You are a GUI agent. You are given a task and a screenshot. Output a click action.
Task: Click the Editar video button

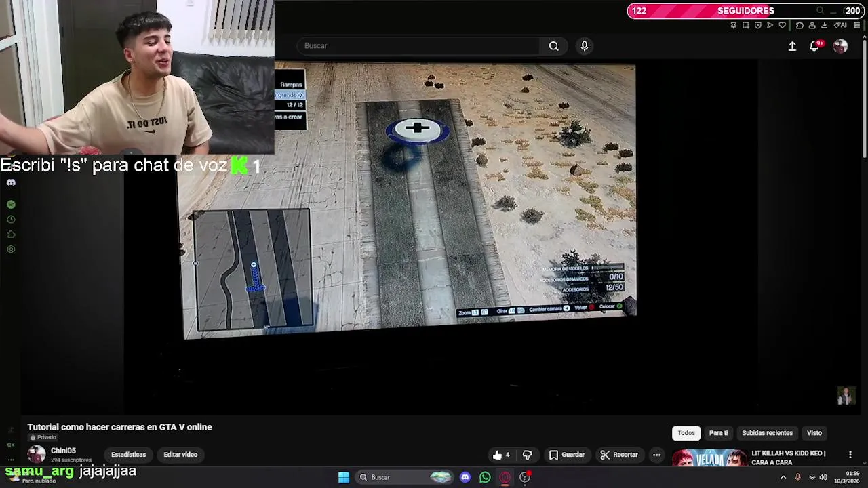pos(180,455)
